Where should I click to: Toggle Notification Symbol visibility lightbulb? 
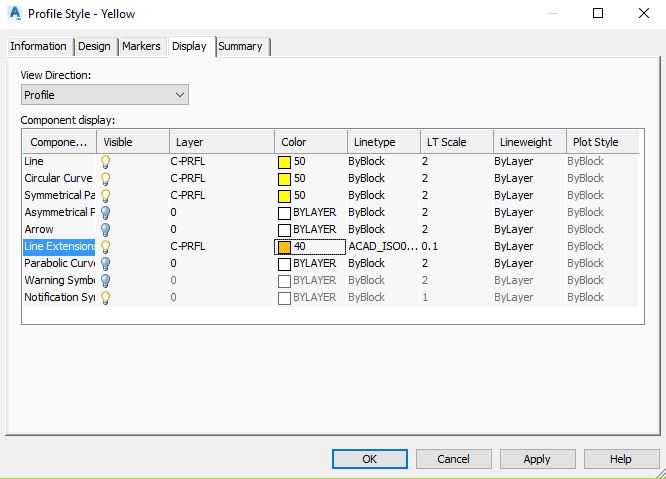point(105,298)
